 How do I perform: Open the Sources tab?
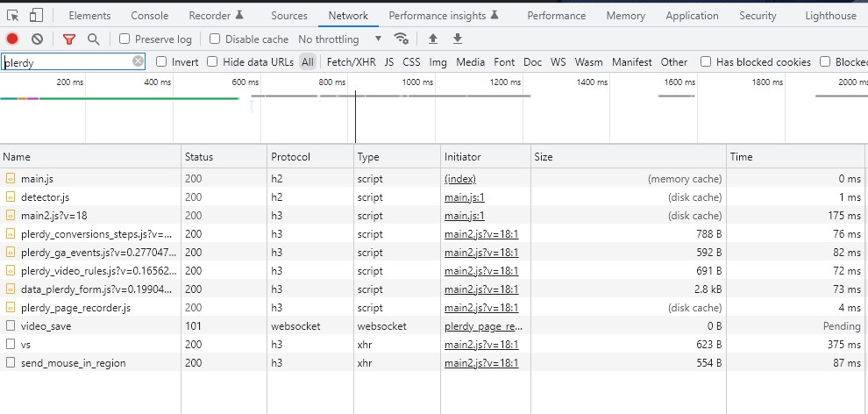pos(289,16)
